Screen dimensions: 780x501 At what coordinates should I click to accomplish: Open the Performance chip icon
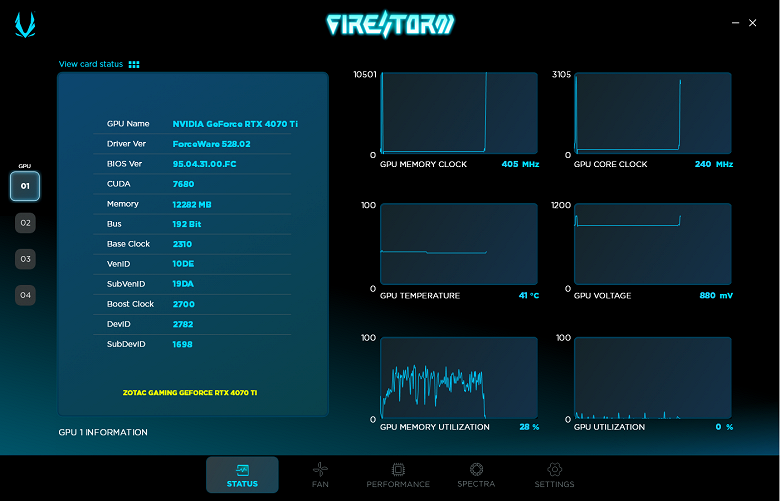pyautogui.click(x=398, y=469)
